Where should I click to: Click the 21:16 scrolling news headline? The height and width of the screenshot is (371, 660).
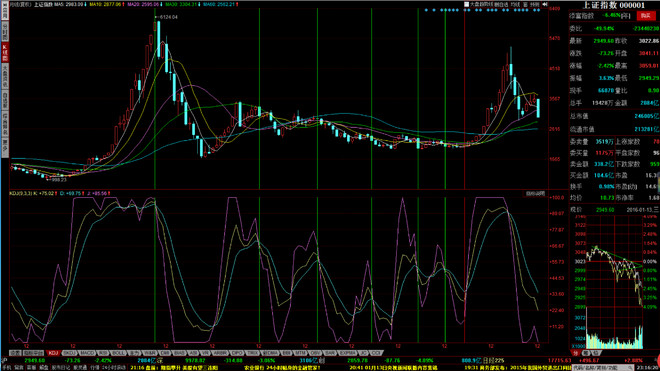[x=174, y=368]
